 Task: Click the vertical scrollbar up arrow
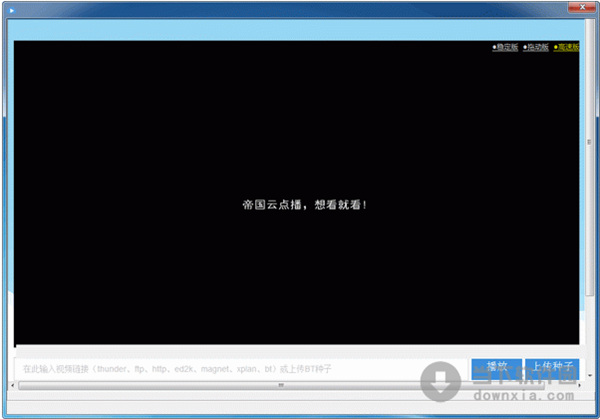[x=589, y=23]
